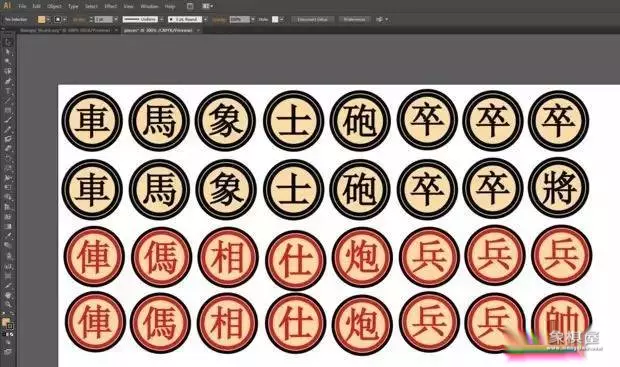Click the control bar fill color swatch
620x367 pixels.
(x=42, y=19)
